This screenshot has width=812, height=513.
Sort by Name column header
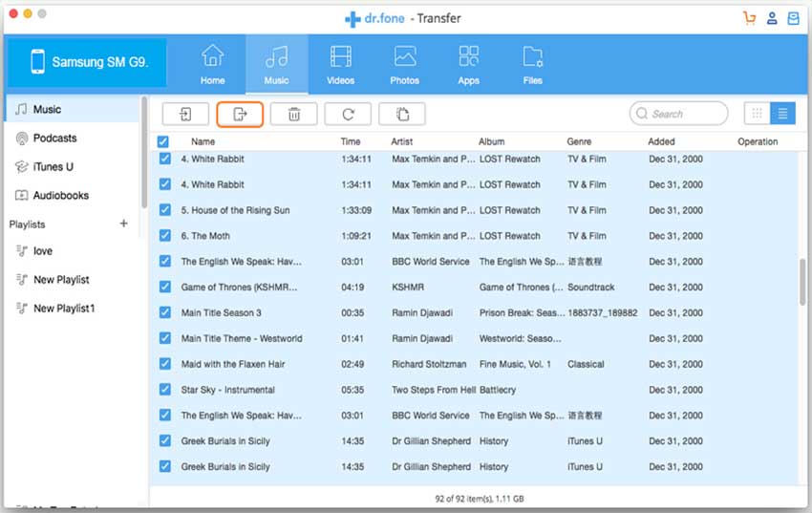(203, 141)
